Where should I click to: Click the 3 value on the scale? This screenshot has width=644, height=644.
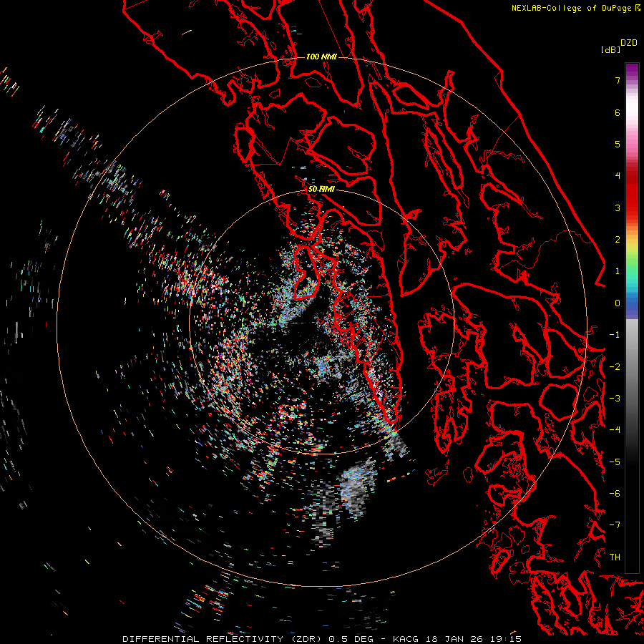point(618,208)
